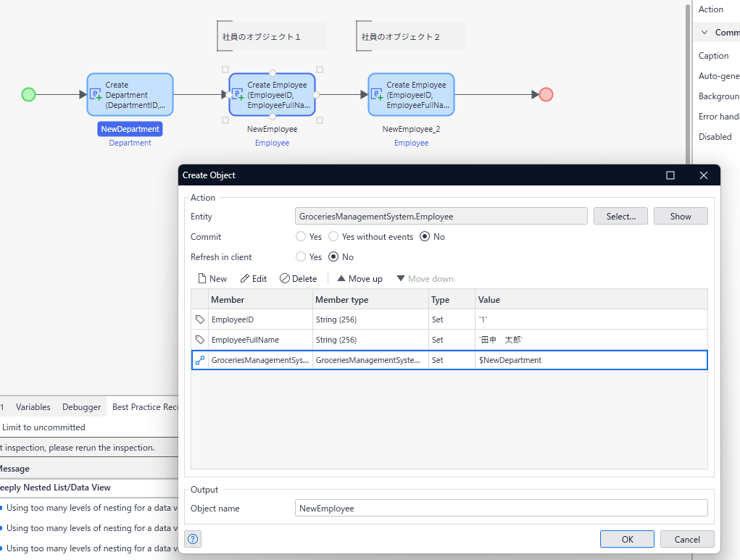Click Delete in the member toolbar
Viewport: 740px width, 560px height.
[299, 278]
